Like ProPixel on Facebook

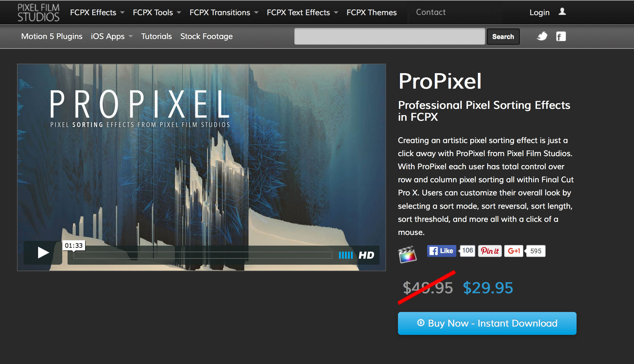coord(442,251)
